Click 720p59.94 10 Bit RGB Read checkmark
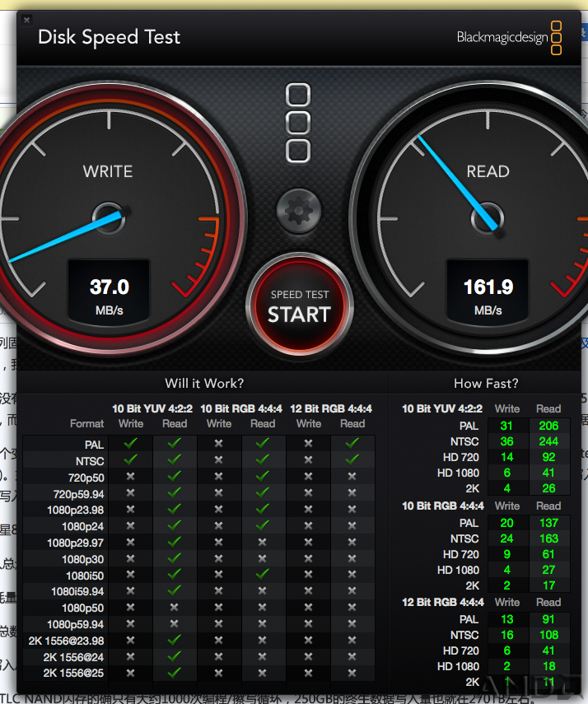The image size is (588, 704). [x=263, y=492]
